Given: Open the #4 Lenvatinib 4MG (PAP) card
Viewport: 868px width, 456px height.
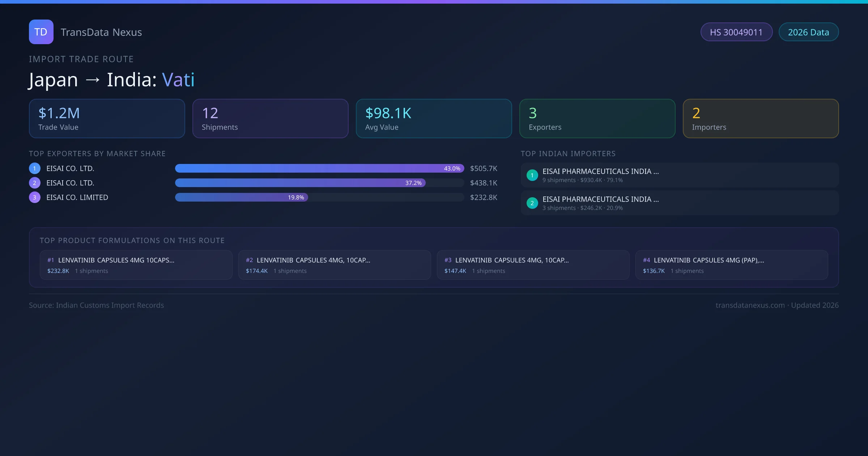Looking at the screenshot, I should pos(731,265).
